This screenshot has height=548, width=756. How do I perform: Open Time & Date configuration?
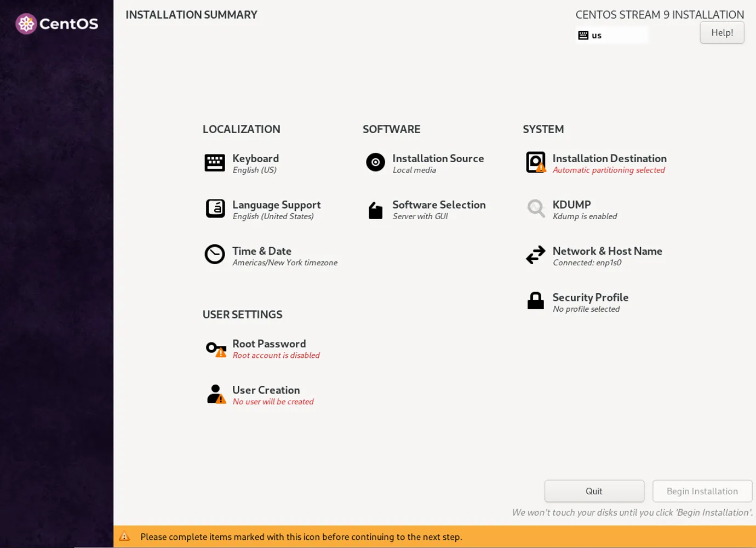262,251
